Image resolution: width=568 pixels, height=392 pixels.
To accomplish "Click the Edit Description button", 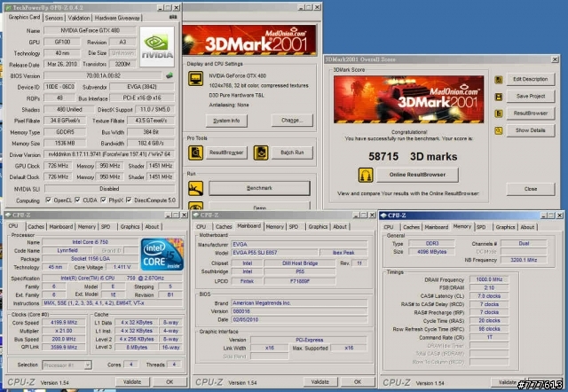I will pos(531,79).
